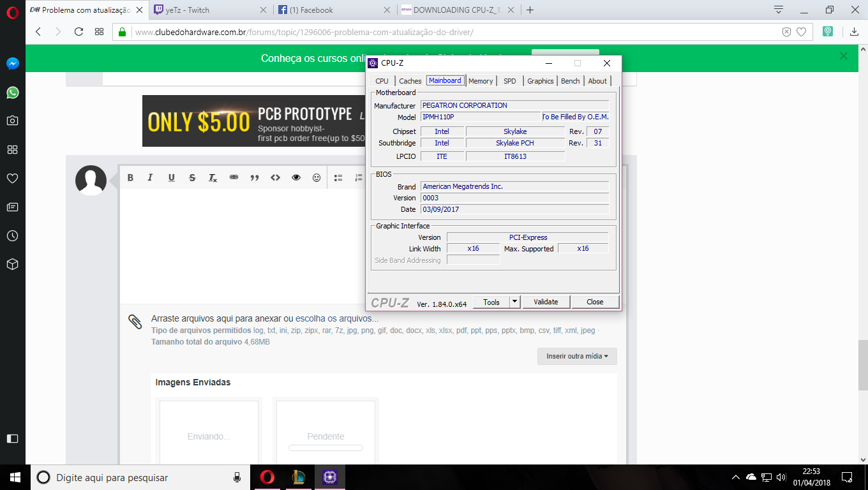Open the volume control in system tray
This screenshot has height=490, width=868.
[781, 477]
